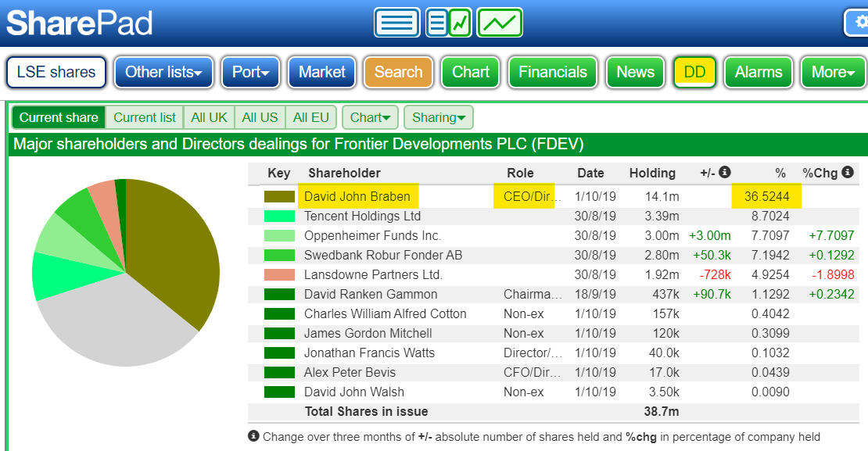868x451 pixels.
Task: Click the color key for David Ranken Gammon
Action: 279,295
